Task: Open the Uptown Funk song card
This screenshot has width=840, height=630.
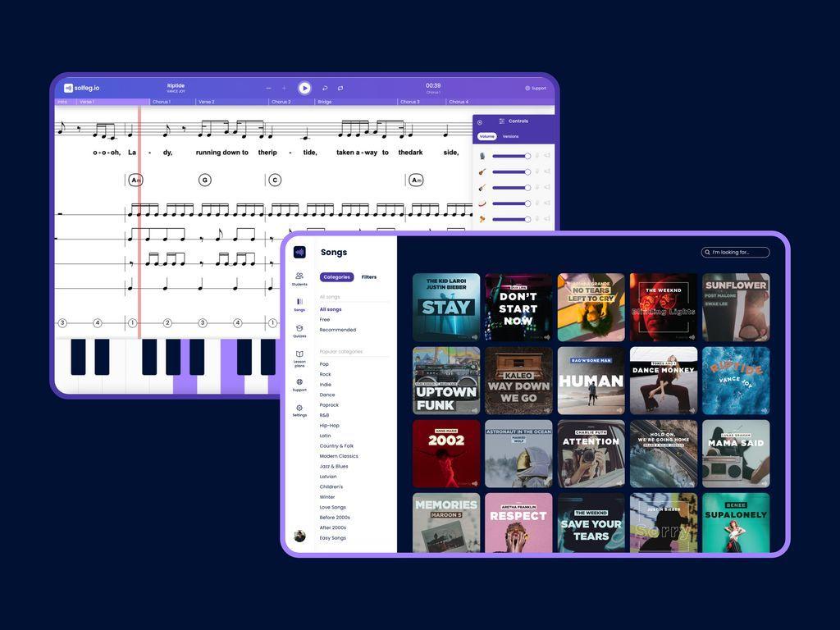Action: pos(446,381)
